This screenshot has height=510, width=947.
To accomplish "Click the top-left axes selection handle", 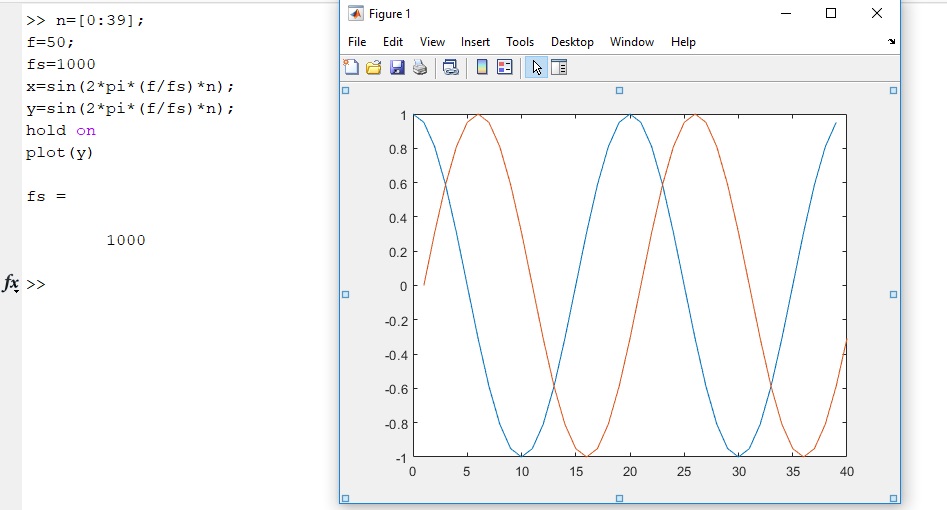I will pyautogui.click(x=345, y=91).
